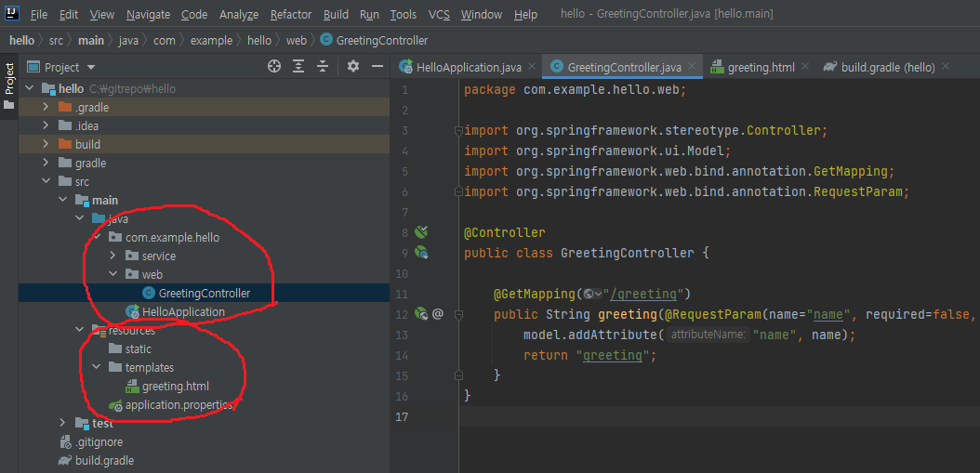Click the class icon in the GreetingController breadcrumb
Screen dimensions: 980x473
pyautogui.click(x=325, y=40)
